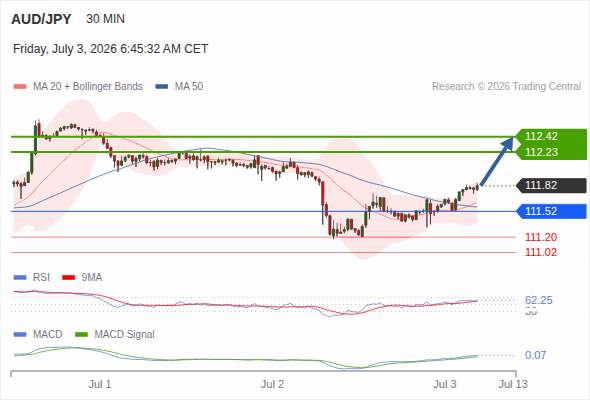The width and height of the screenshot is (590, 400).
Task: Click the MACD legend blue swatch
Action: point(20,335)
